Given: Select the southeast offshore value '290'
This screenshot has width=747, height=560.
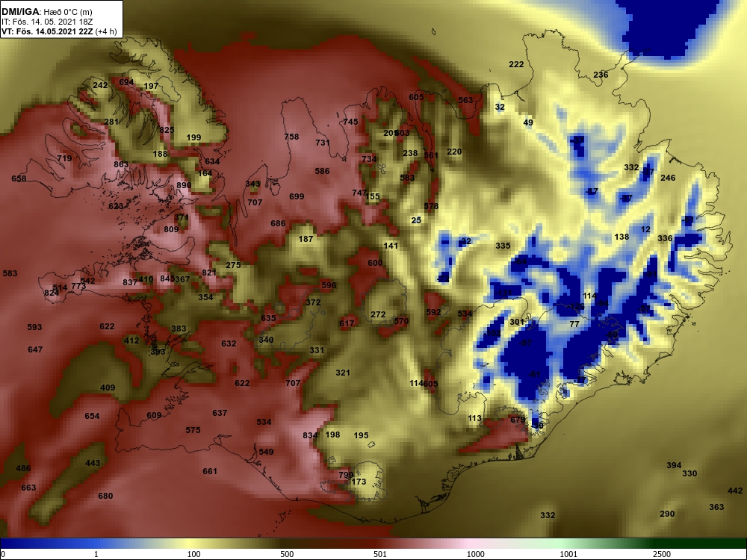Looking at the screenshot, I should pos(667,514).
